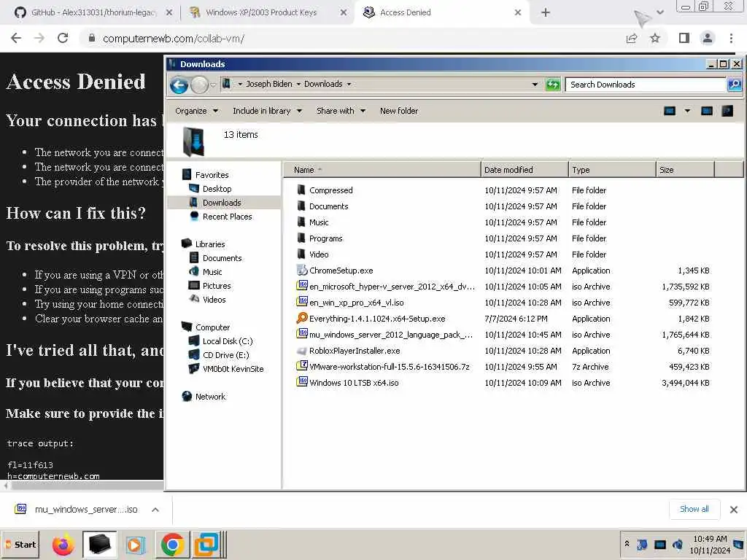Image resolution: width=747 pixels, height=560 pixels.
Task: Click the change view icon in Explorer toolbar
Action: 670,111
